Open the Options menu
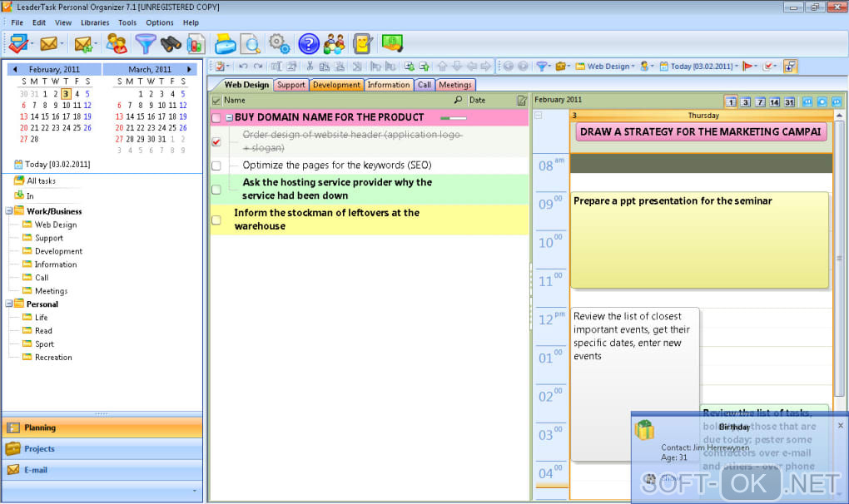 (160, 22)
